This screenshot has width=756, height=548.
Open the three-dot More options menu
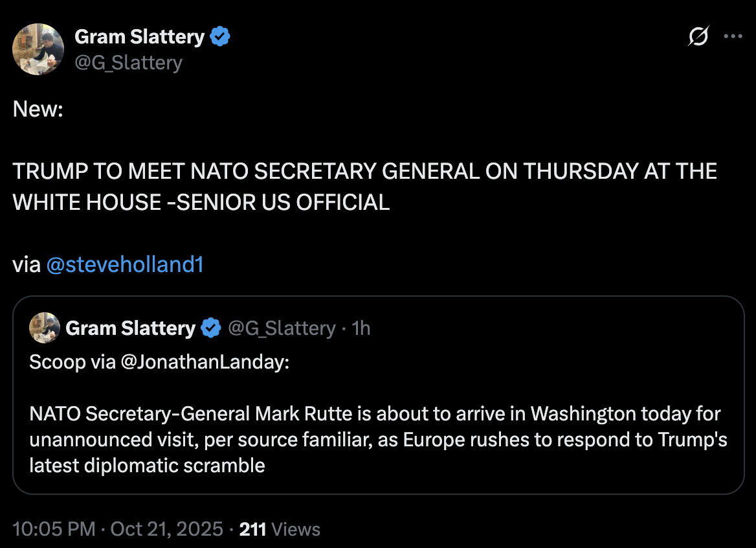[733, 37]
